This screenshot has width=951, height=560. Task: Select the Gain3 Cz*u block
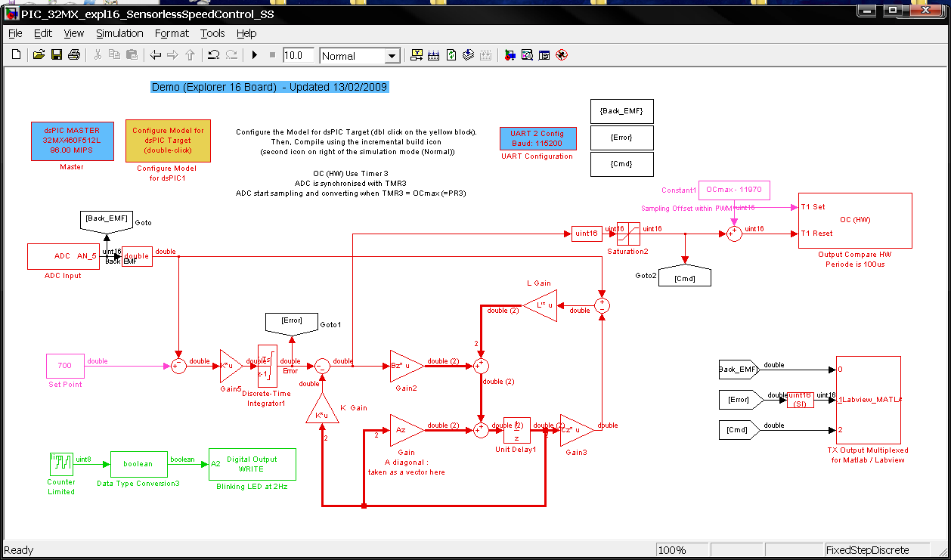[575, 429]
